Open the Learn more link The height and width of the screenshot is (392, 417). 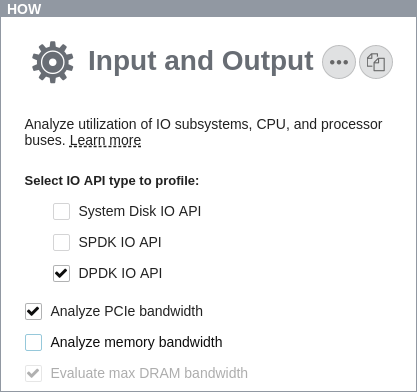coord(105,140)
